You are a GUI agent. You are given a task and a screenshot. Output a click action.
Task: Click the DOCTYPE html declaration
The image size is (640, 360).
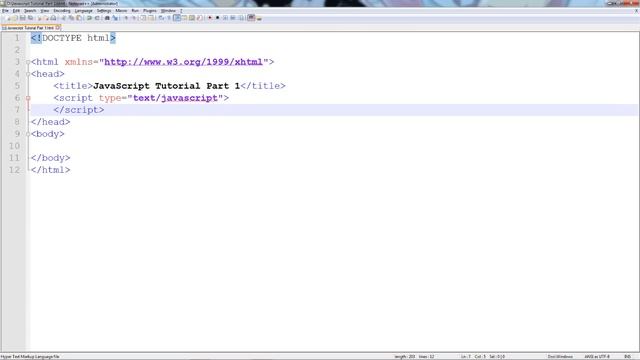73,38
